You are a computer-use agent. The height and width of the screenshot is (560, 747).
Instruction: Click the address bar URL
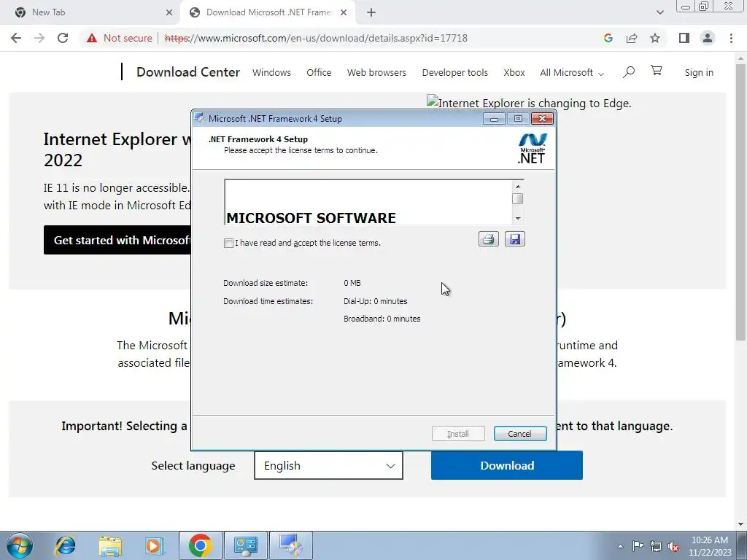click(316, 38)
